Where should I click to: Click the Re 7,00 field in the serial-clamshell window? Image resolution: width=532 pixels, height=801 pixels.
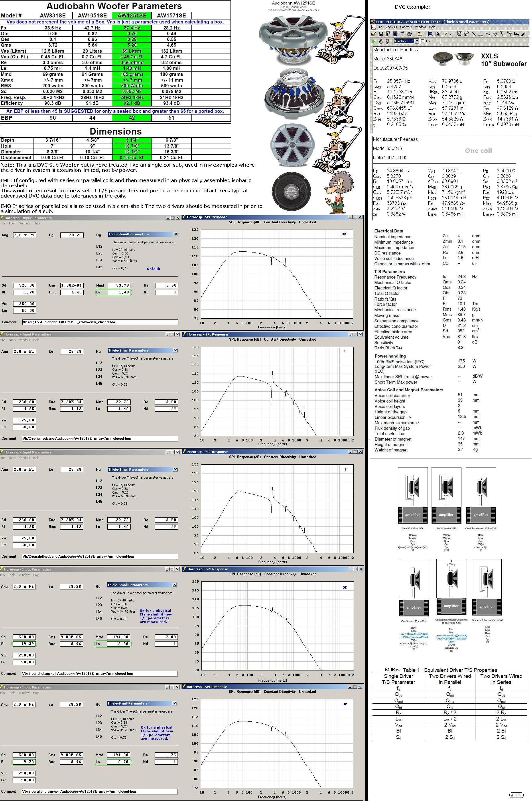click(x=166, y=637)
